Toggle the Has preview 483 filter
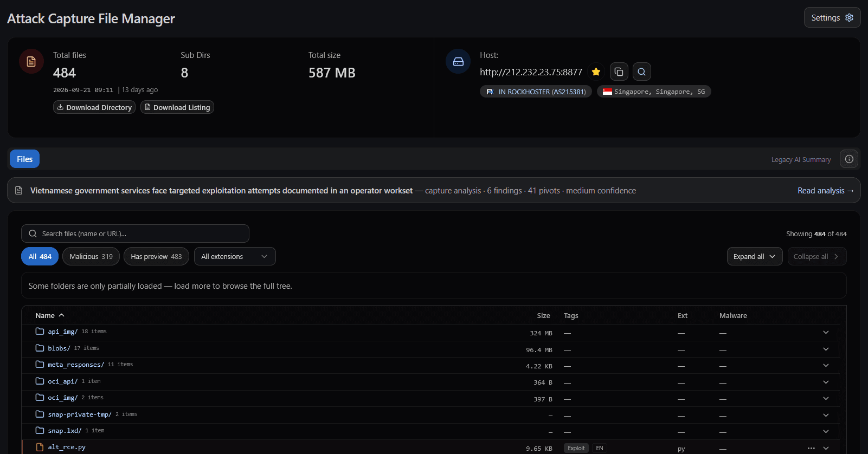868x454 pixels. click(x=156, y=256)
